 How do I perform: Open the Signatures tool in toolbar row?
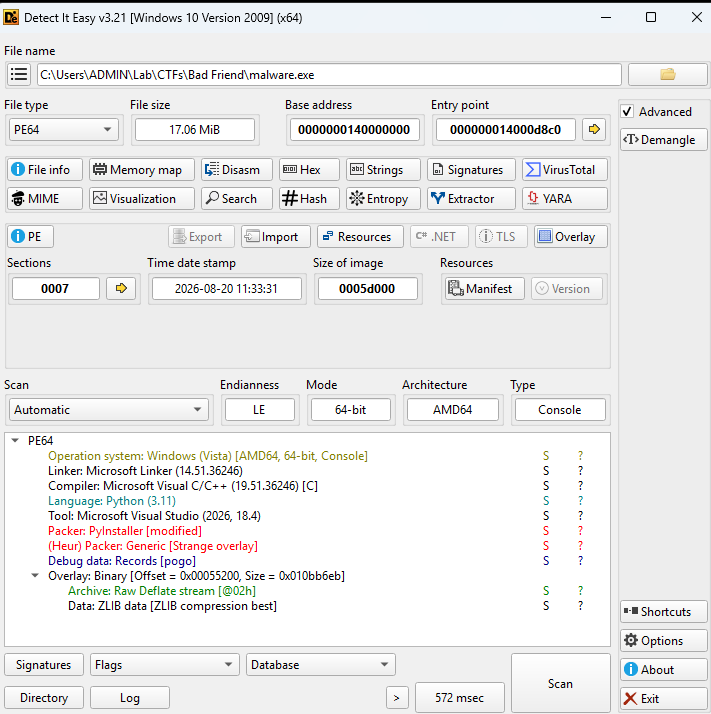(x=471, y=170)
